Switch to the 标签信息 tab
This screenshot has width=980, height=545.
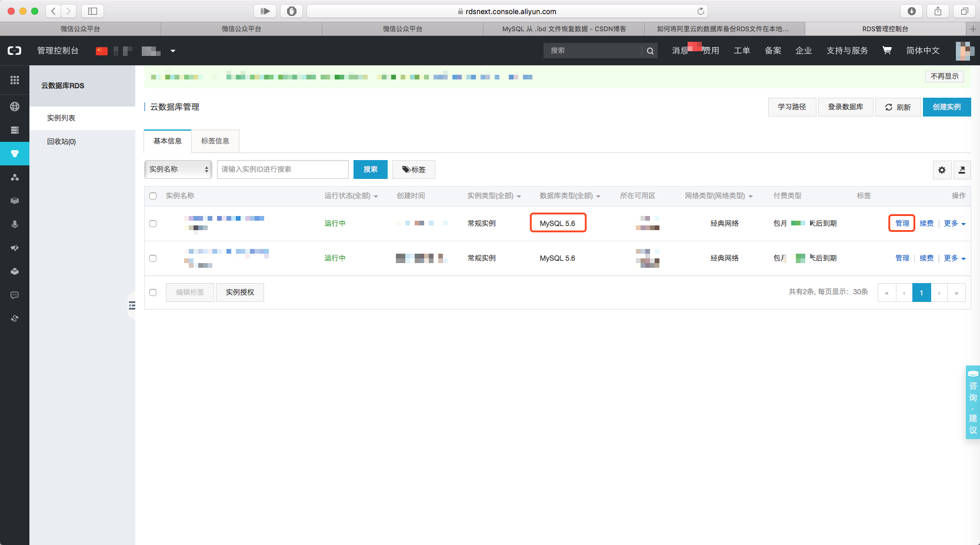tap(215, 141)
